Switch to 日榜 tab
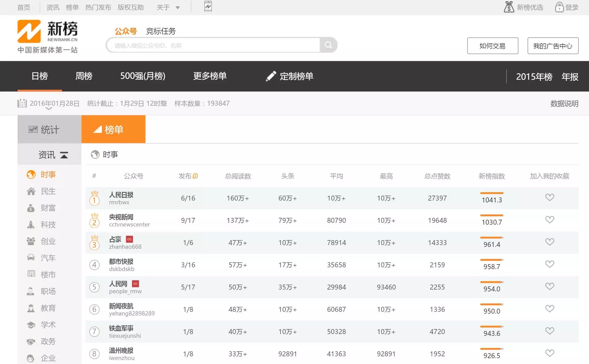 (40, 76)
